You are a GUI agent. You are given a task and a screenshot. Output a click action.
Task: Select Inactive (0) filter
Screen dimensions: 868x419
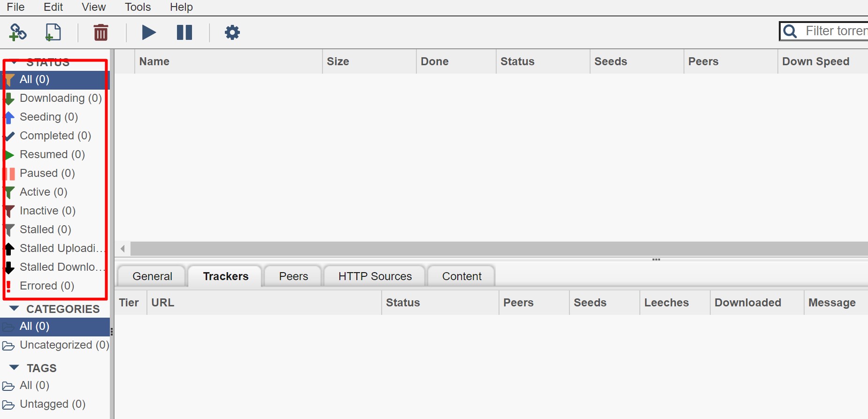(55, 211)
